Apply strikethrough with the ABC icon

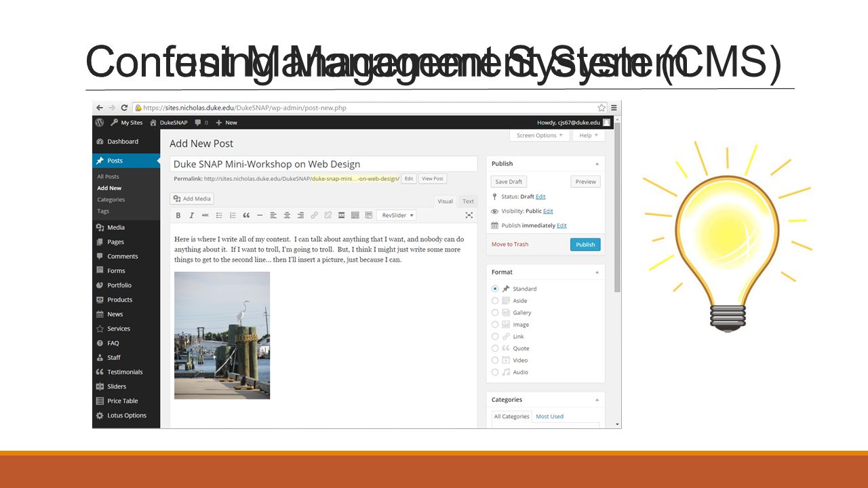205,215
